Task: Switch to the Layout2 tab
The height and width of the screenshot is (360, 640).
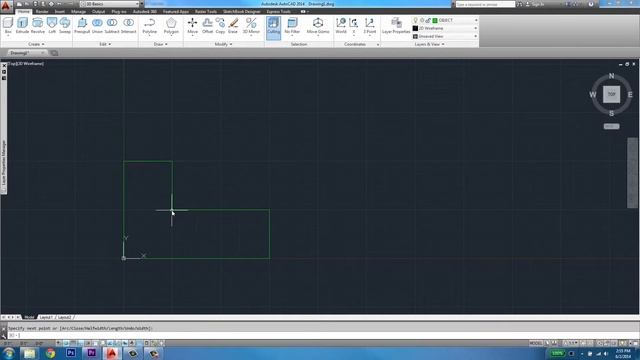Action: (64, 317)
